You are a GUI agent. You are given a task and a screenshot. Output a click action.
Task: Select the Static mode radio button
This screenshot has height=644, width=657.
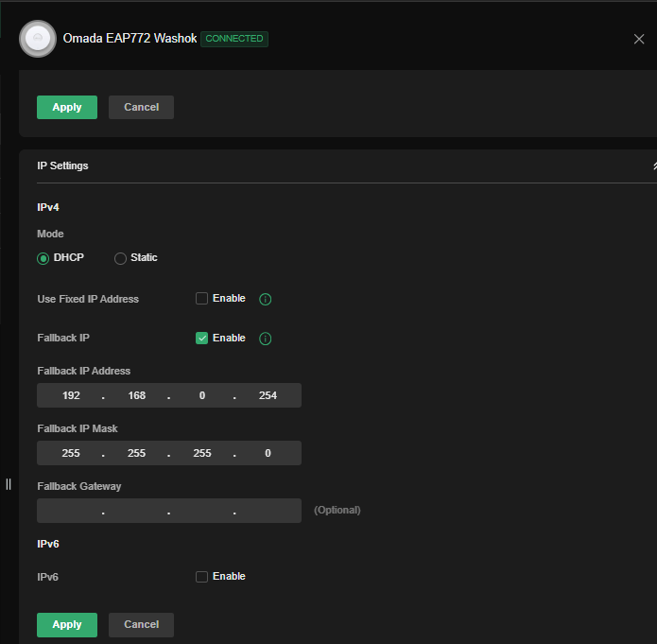120,258
